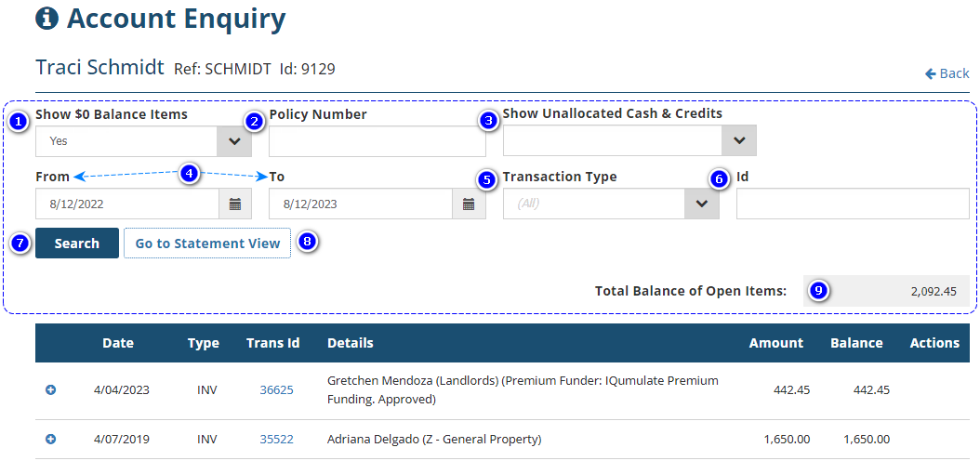Click numbered marker 4 between date fields
The height and width of the screenshot is (461, 980).
[x=190, y=174]
